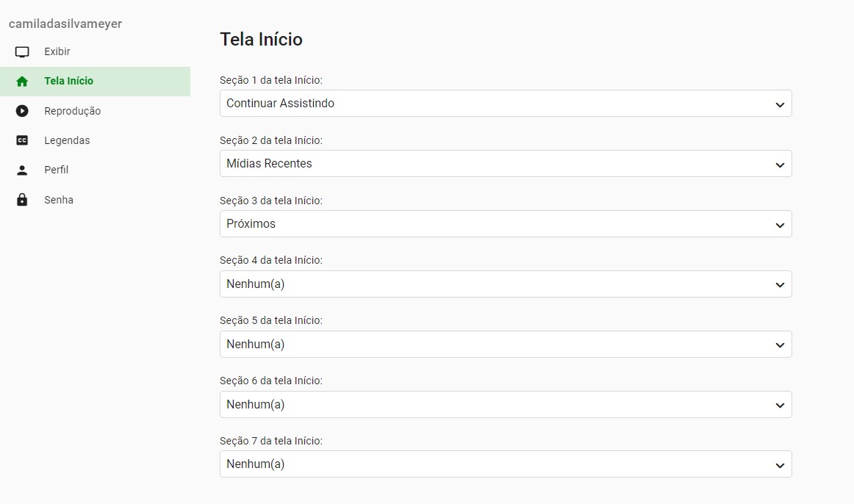Screen dimensions: 854x504
Task: Open the Senha settings
Action: tap(59, 200)
